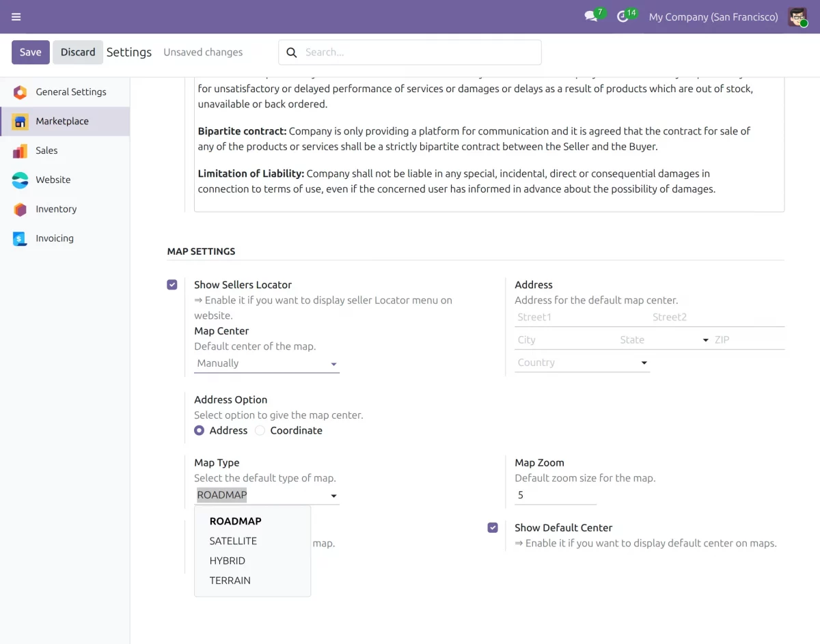The image size is (820, 644).
Task: Click the Sales bar chart icon
Action: tap(20, 151)
